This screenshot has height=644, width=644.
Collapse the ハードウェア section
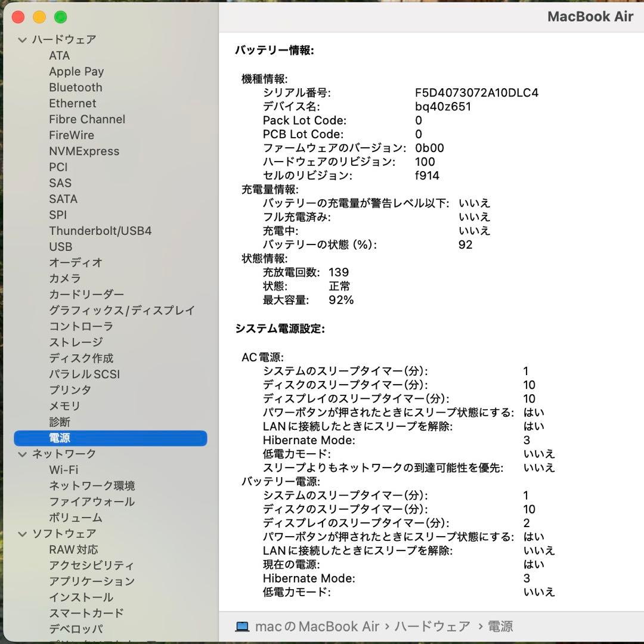tap(22, 39)
